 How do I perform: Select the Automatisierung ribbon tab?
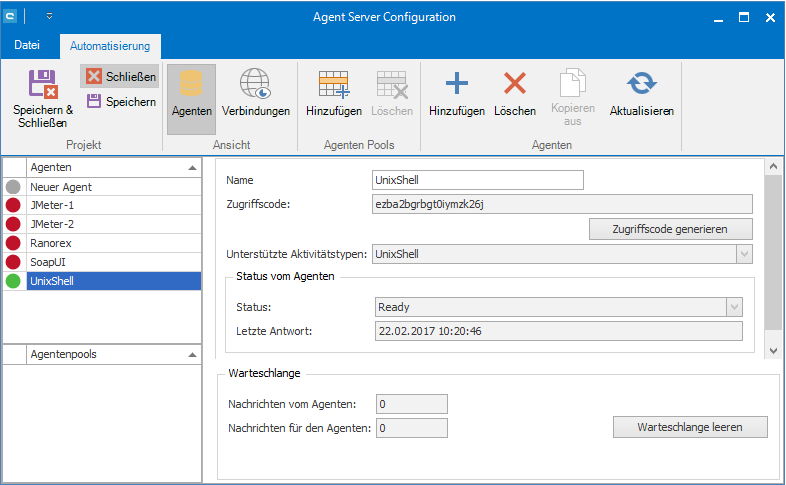pyautogui.click(x=110, y=46)
